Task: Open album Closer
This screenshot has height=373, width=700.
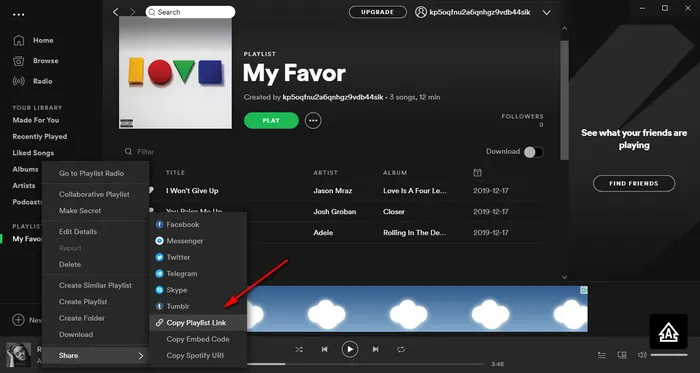Action: pyautogui.click(x=394, y=211)
